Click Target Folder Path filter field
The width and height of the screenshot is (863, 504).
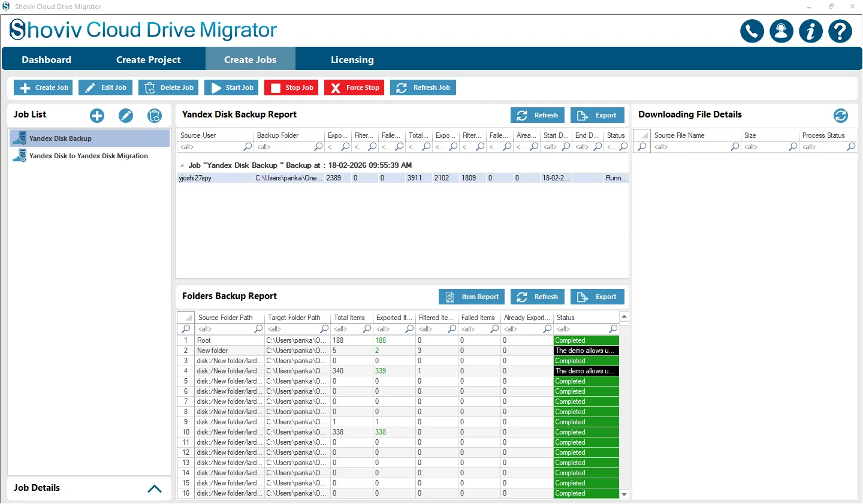pyautogui.click(x=298, y=329)
